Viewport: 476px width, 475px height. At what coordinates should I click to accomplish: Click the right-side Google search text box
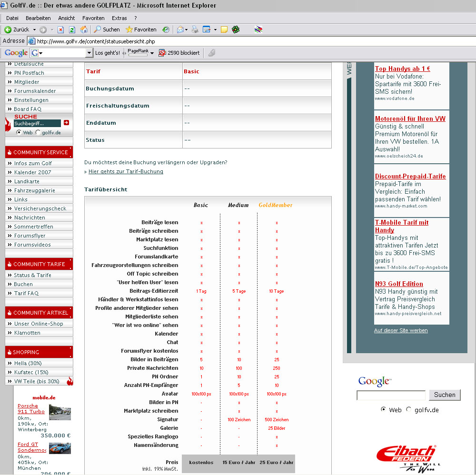391,395
